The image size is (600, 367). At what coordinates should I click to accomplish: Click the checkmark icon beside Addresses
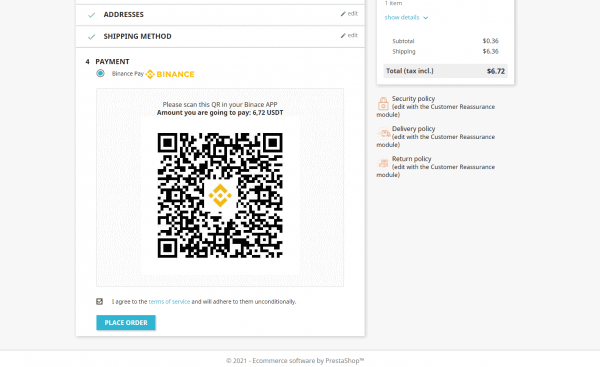[x=91, y=15]
